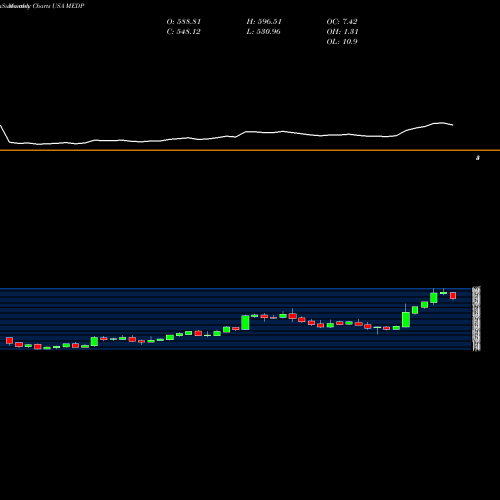Select the last red candle on the right
The height and width of the screenshot is (500, 500).
pyautogui.click(x=453, y=296)
